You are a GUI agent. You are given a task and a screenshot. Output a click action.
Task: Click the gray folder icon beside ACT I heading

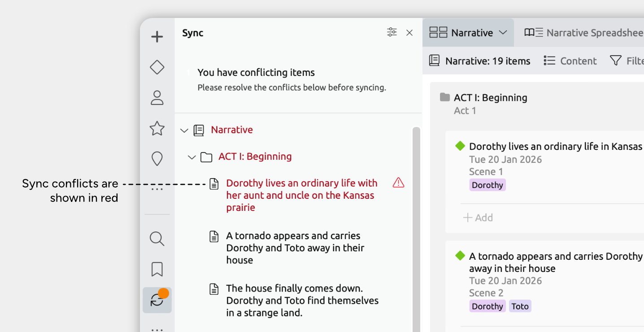pos(445,97)
